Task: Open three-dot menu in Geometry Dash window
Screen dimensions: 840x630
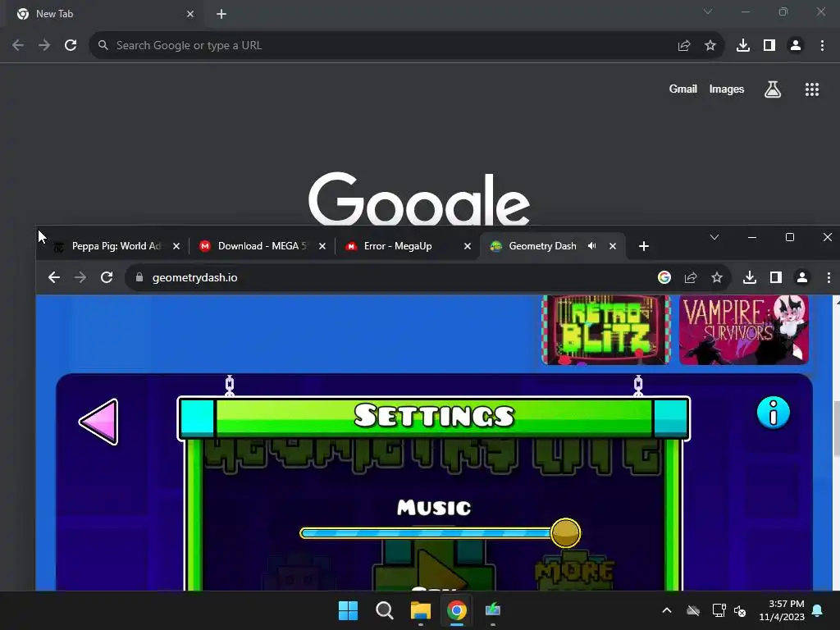Action: 829,277
